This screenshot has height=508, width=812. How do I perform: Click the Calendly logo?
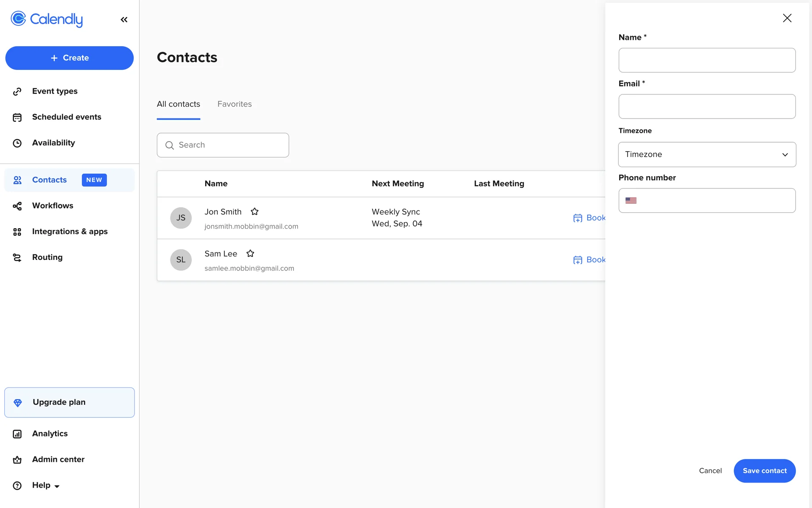47,19
